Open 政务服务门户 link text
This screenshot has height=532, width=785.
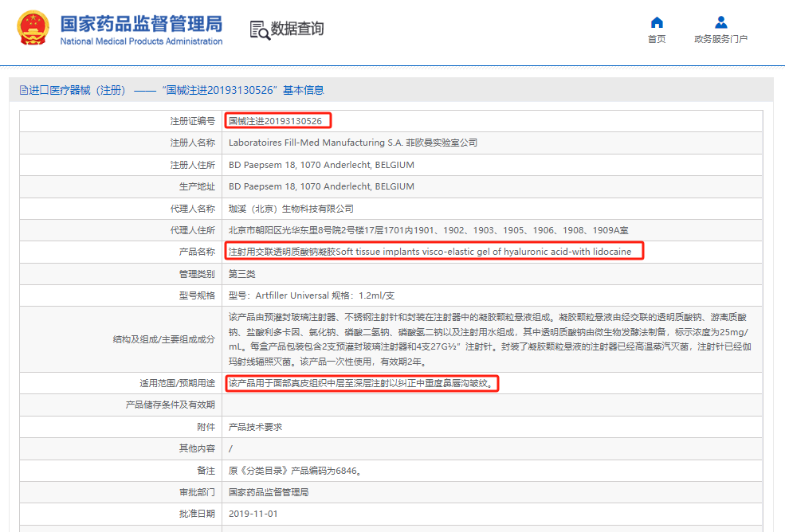click(721, 39)
